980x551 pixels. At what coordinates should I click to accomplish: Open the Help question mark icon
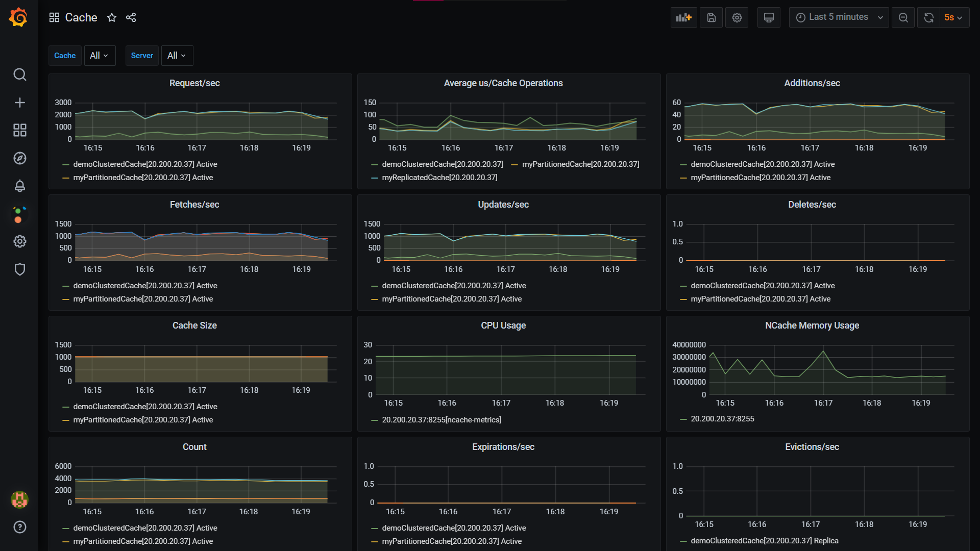tap(19, 527)
